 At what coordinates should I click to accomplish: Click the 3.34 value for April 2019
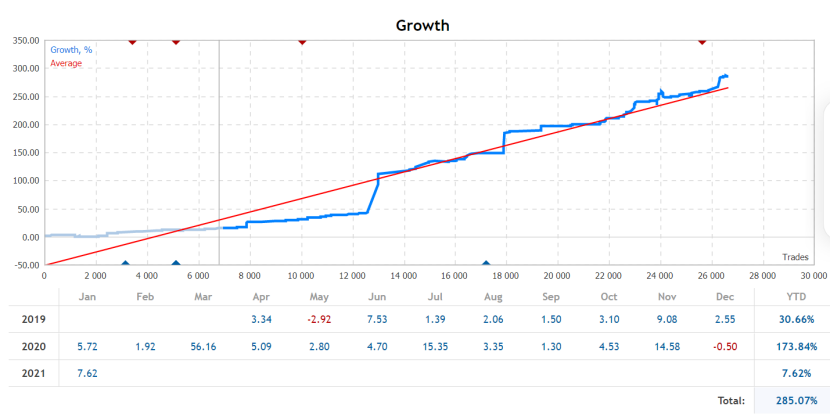(261, 319)
